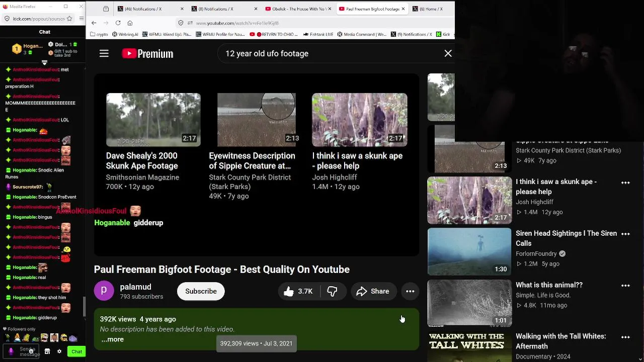Open ForlornFoundry channel name
This screenshot has height=362, width=644.
[536, 254]
